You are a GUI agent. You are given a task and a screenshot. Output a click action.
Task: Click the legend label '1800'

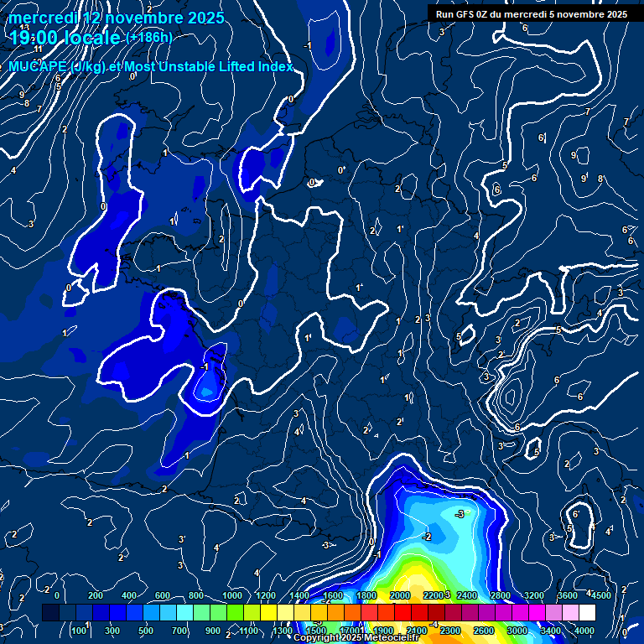[366, 595]
